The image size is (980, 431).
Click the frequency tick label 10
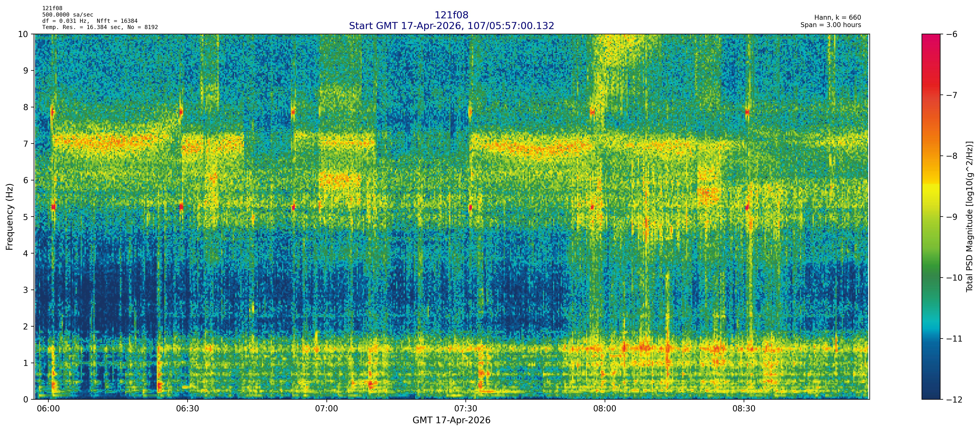tap(23, 34)
